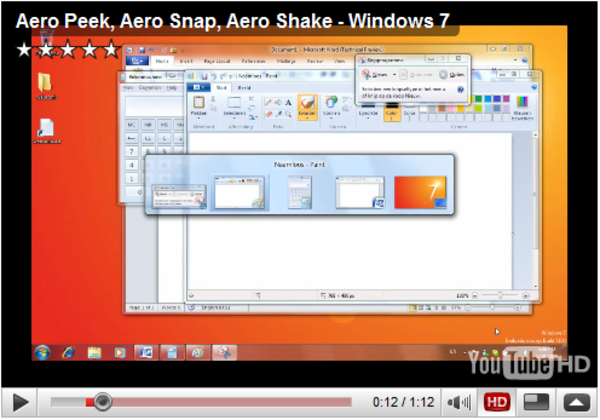Open the highlighted Brushes tool in Paint
Viewport: 600px width, 420px height.
click(x=307, y=107)
